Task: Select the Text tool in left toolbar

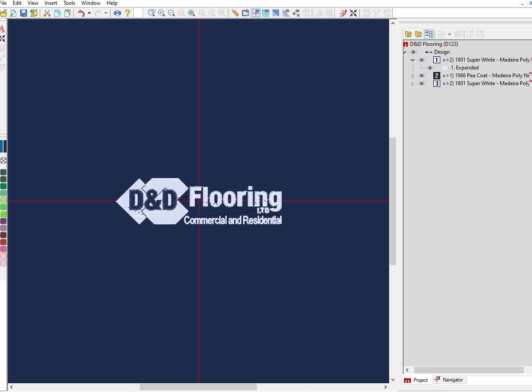Action: [2, 29]
